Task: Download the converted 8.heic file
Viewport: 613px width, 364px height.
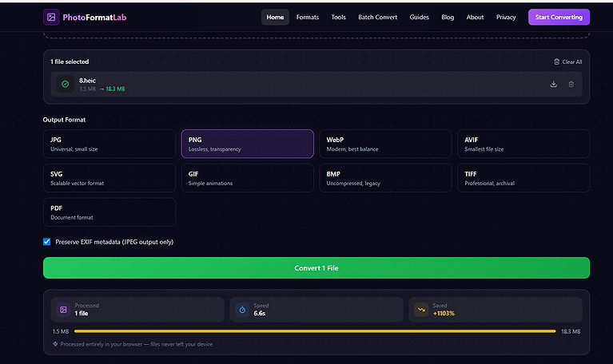Action: pyautogui.click(x=553, y=84)
